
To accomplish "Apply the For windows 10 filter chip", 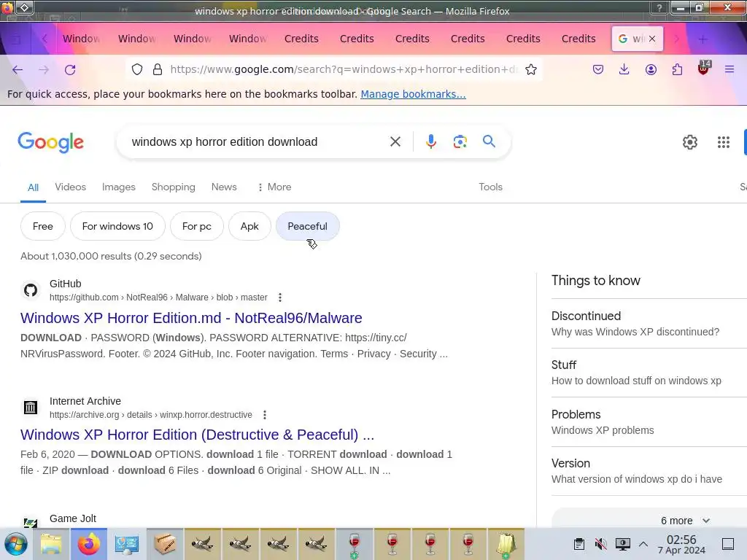I will 117,226.
